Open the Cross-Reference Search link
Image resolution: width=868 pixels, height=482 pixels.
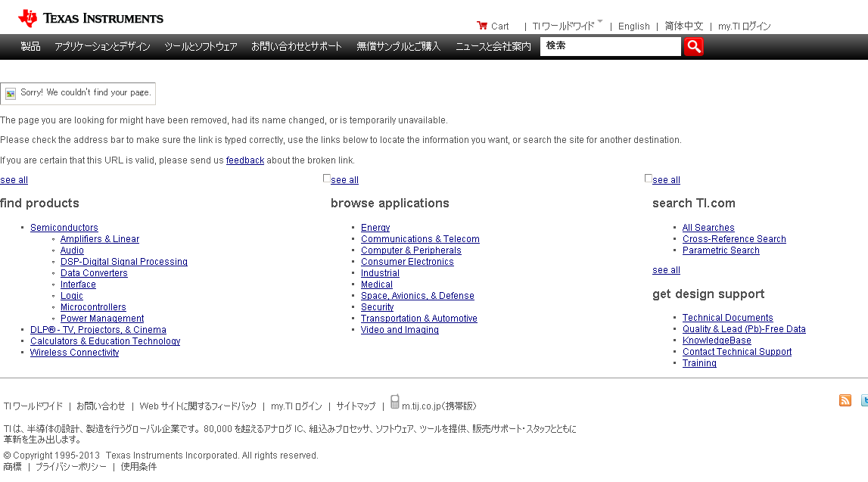pos(734,239)
